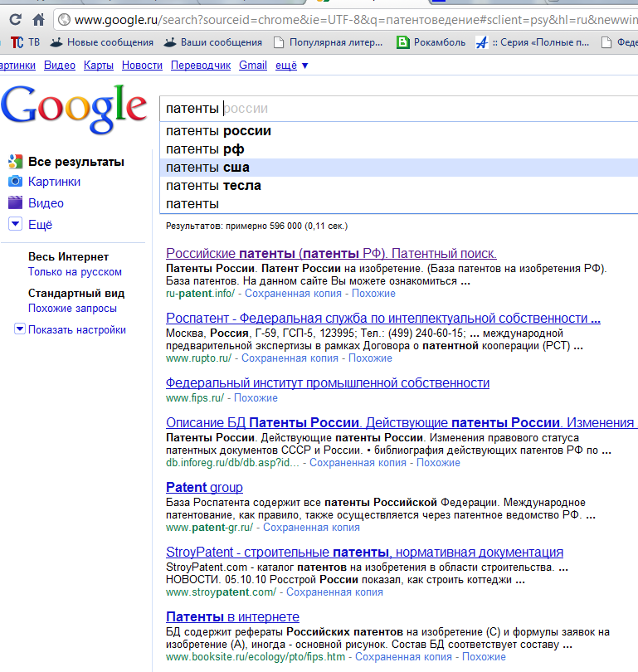Open Сохраненная копия for www.patent-gr.ru
The height and width of the screenshot is (672, 638).
(311, 528)
